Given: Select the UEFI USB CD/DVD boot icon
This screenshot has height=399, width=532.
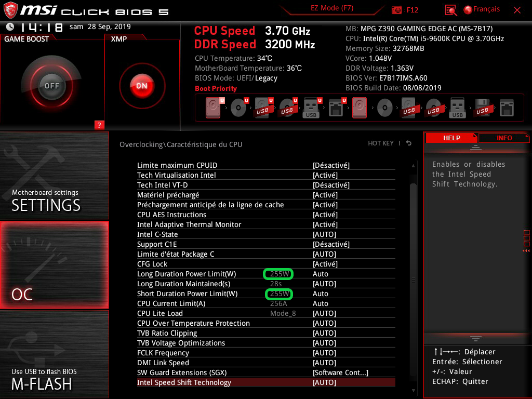Looking at the screenshot, I should (x=288, y=108).
